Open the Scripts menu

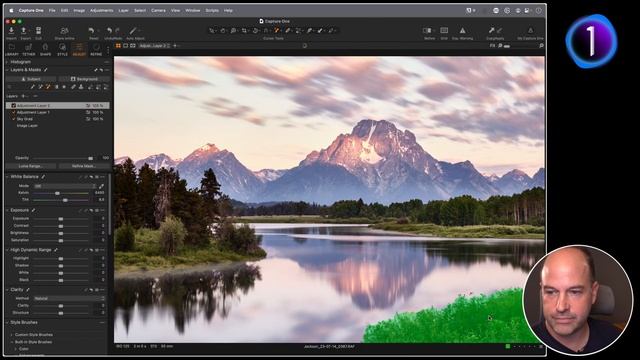pyautogui.click(x=212, y=10)
